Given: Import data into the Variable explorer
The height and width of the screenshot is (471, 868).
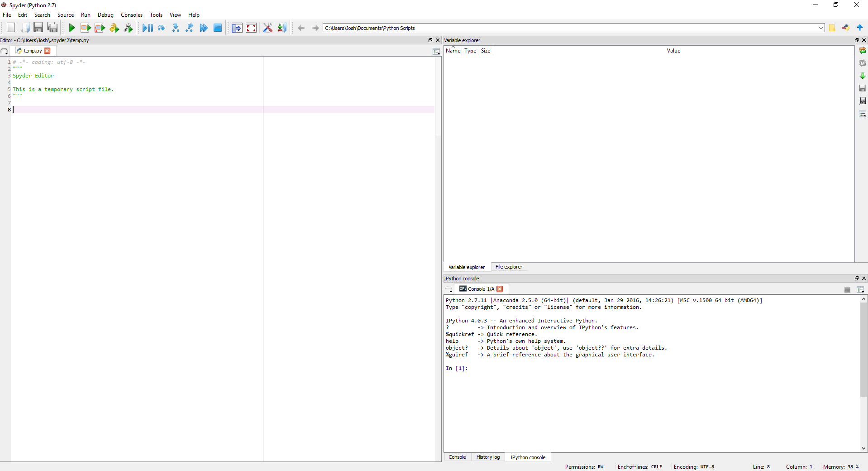Looking at the screenshot, I should point(863,76).
